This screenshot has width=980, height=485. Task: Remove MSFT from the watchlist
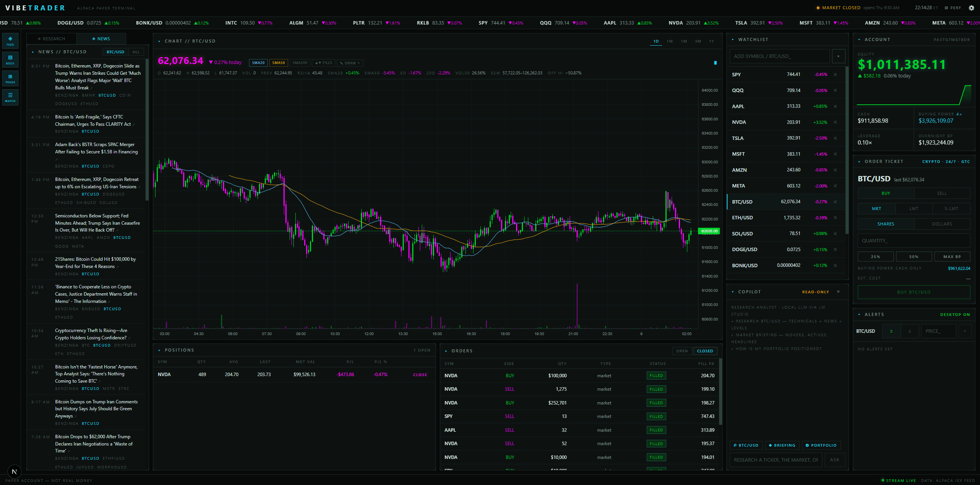point(835,154)
